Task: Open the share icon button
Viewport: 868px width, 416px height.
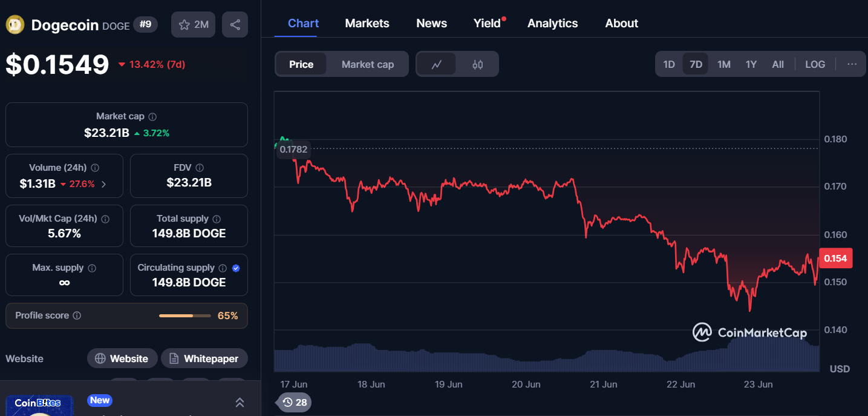Action: click(x=235, y=25)
